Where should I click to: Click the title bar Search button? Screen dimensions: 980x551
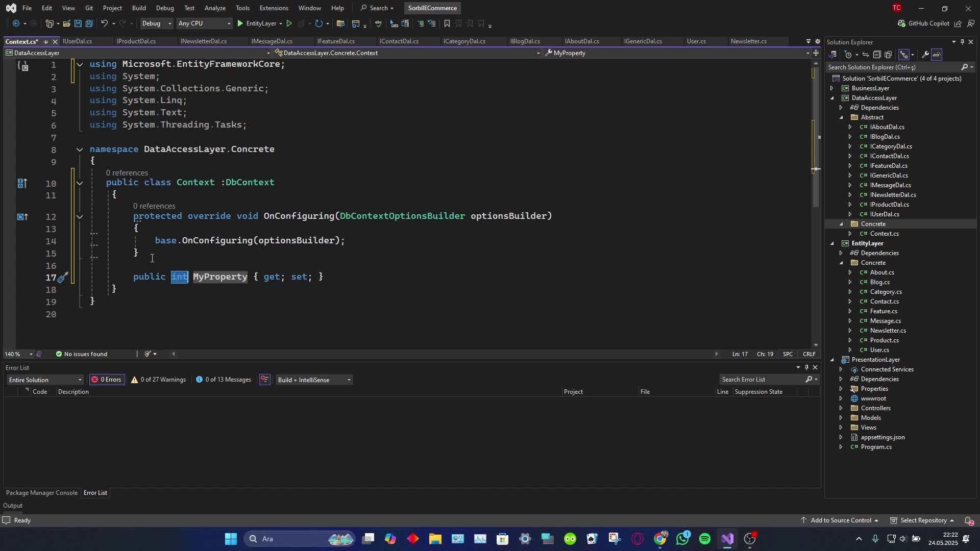point(377,8)
